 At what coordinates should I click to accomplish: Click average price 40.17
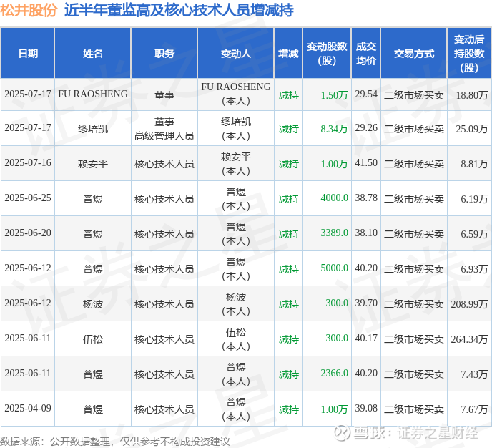[366, 338]
